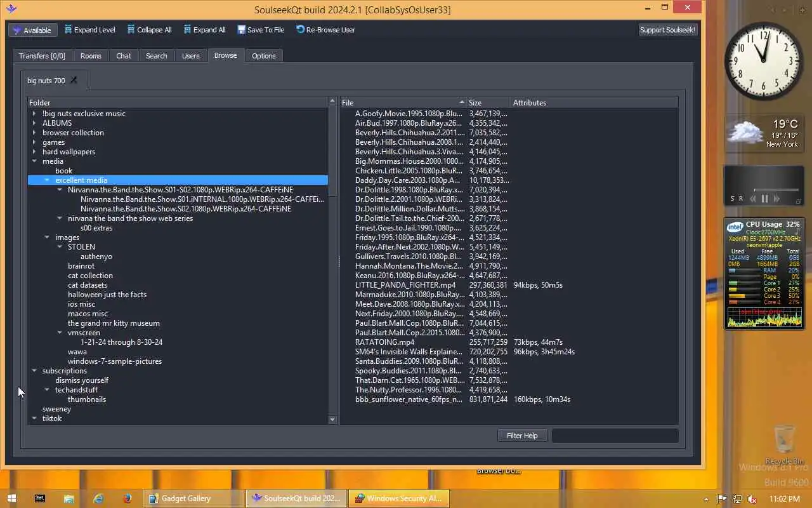
Task: Toggle shuffle 'S' in media gadget
Action: click(x=732, y=199)
